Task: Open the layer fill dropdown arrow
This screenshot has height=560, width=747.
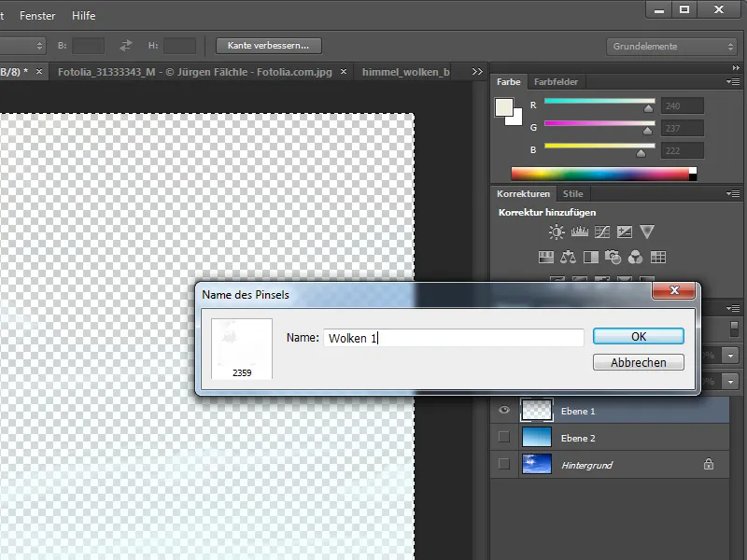Action: (x=730, y=382)
